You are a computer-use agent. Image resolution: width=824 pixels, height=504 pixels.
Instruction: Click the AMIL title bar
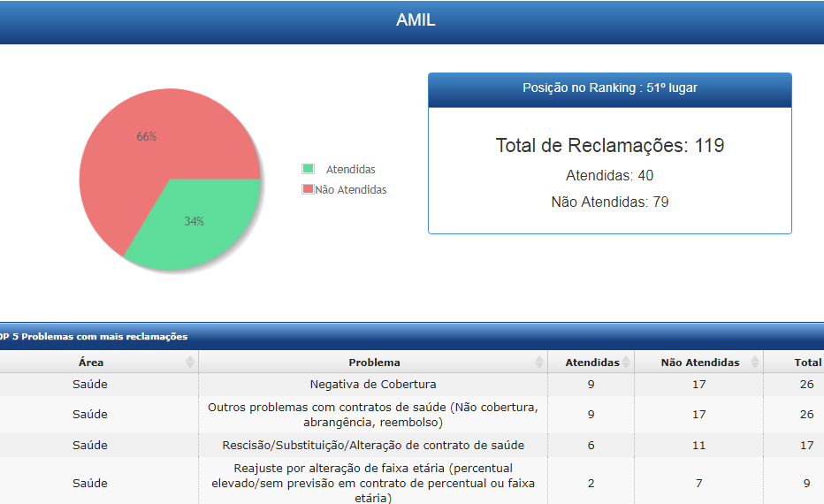(x=415, y=20)
